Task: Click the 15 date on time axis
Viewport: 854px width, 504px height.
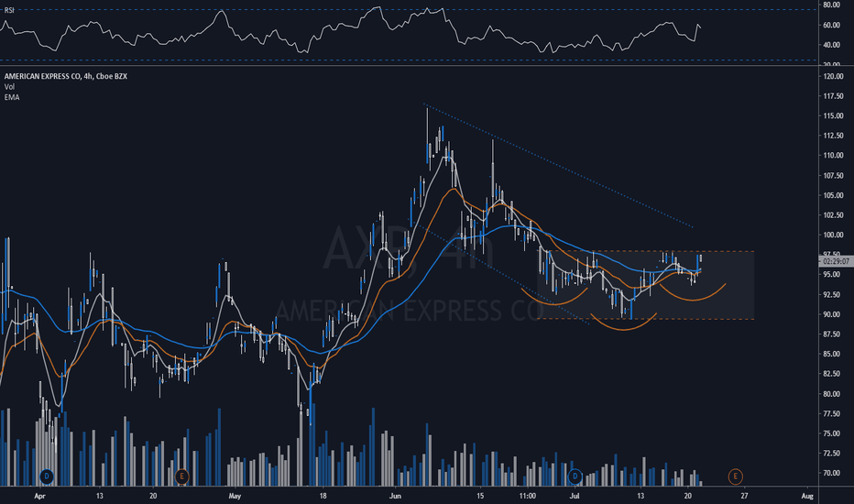Action: 480,496
